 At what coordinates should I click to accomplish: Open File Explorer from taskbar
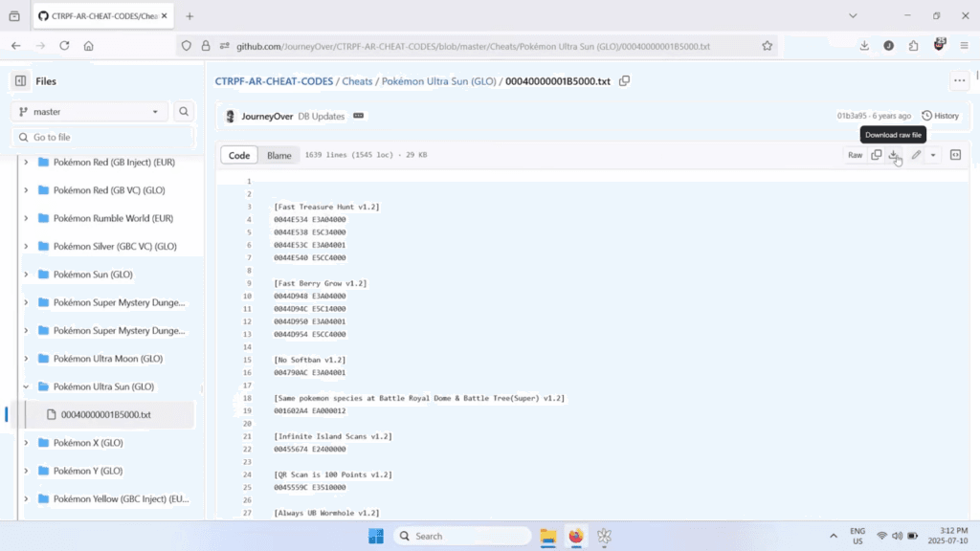(x=548, y=536)
